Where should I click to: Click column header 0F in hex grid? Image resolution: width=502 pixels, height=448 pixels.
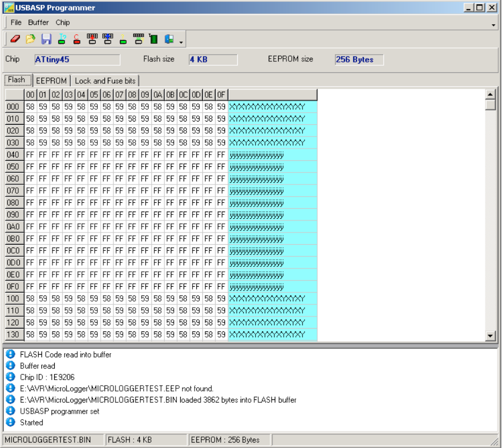coord(221,94)
